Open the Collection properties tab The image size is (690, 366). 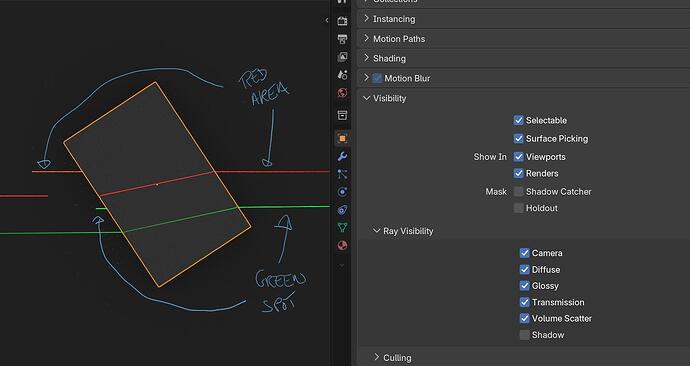click(342, 115)
